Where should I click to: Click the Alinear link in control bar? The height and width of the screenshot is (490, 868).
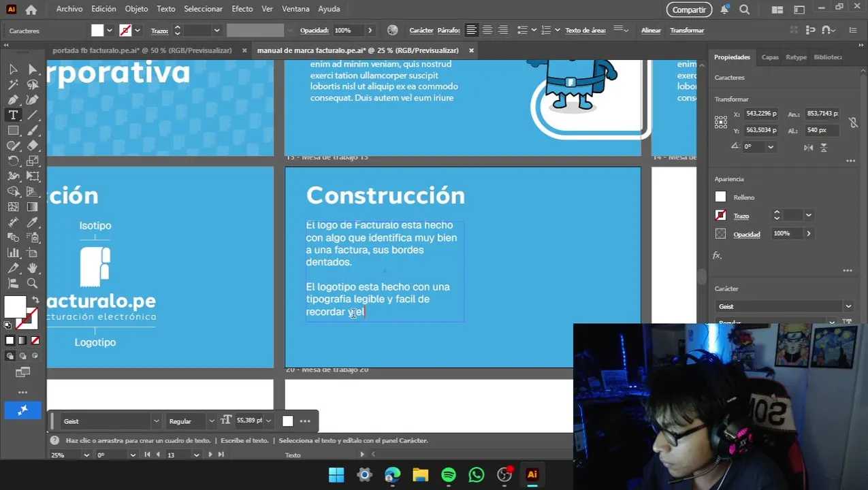tap(651, 30)
